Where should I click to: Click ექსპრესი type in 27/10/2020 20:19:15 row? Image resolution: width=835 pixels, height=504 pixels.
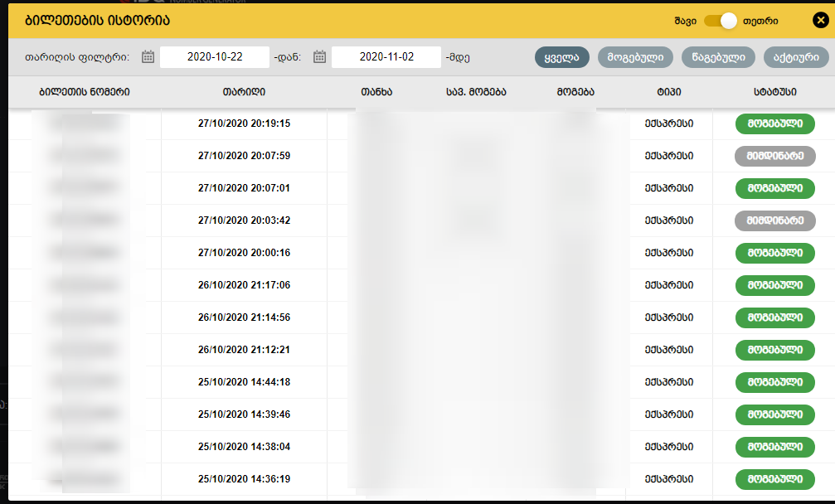pyautogui.click(x=669, y=124)
